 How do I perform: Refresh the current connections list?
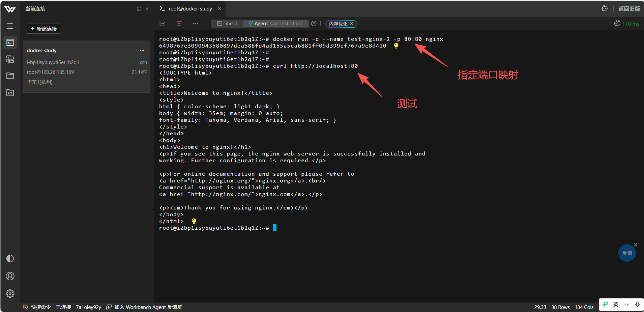[139, 9]
